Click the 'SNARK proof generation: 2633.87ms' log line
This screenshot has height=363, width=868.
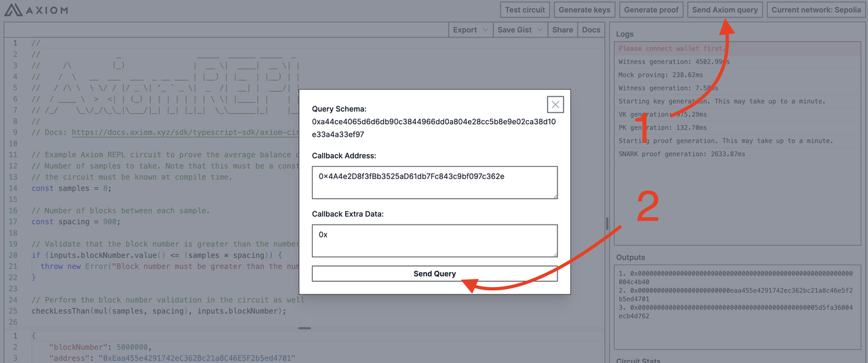point(682,155)
